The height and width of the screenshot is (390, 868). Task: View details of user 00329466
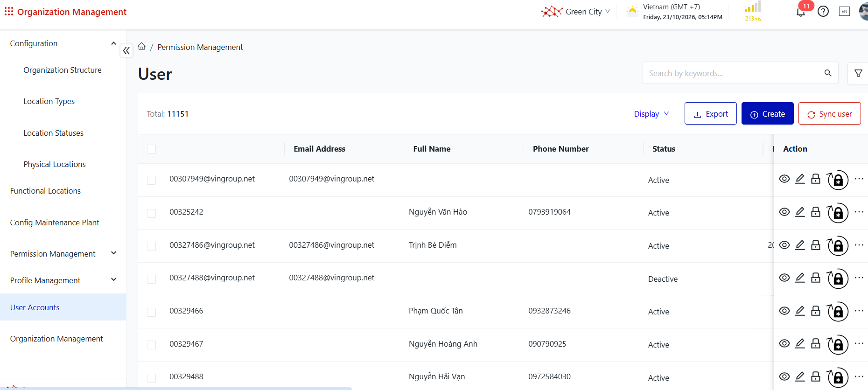tap(784, 311)
